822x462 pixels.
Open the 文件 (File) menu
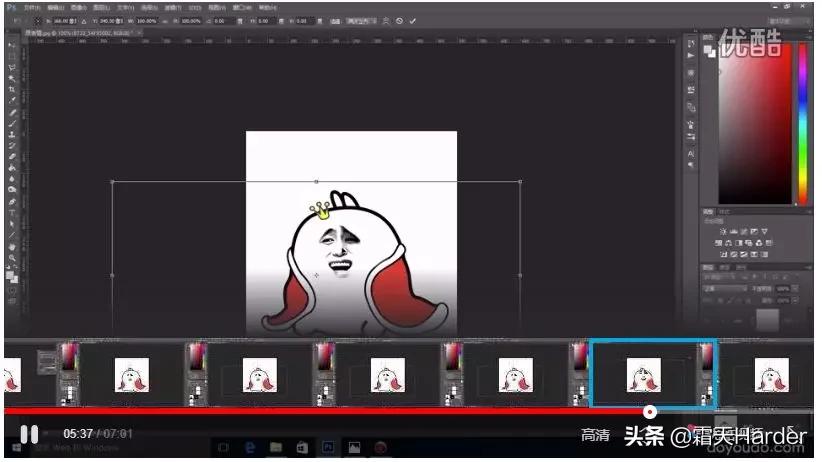[31, 8]
